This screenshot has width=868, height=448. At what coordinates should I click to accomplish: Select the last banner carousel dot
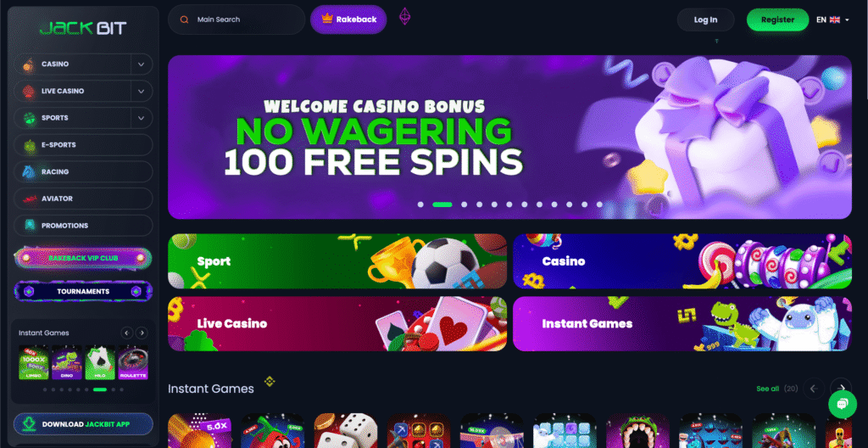[x=599, y=204]
